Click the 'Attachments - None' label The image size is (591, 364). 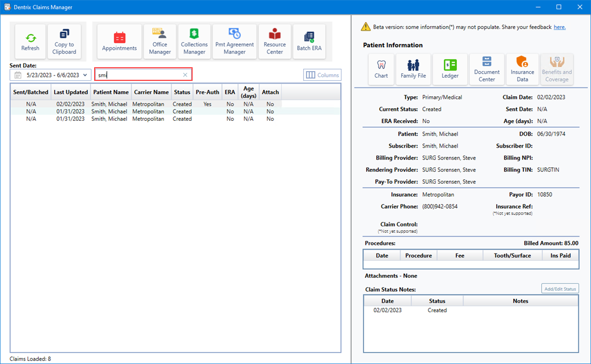[391, 275]
